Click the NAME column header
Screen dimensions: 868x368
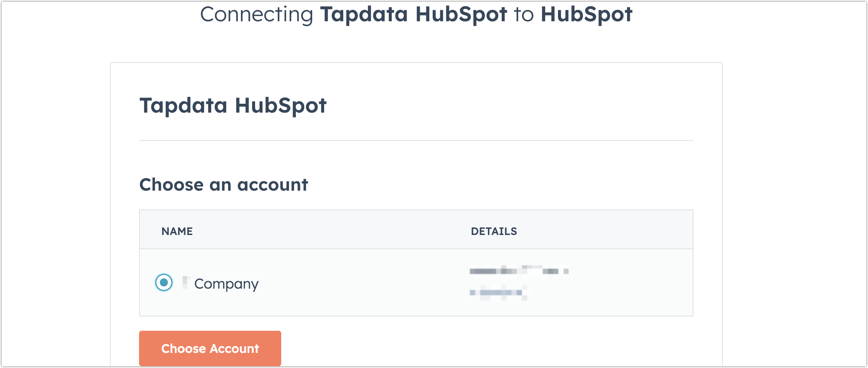[x=176, y=231]
